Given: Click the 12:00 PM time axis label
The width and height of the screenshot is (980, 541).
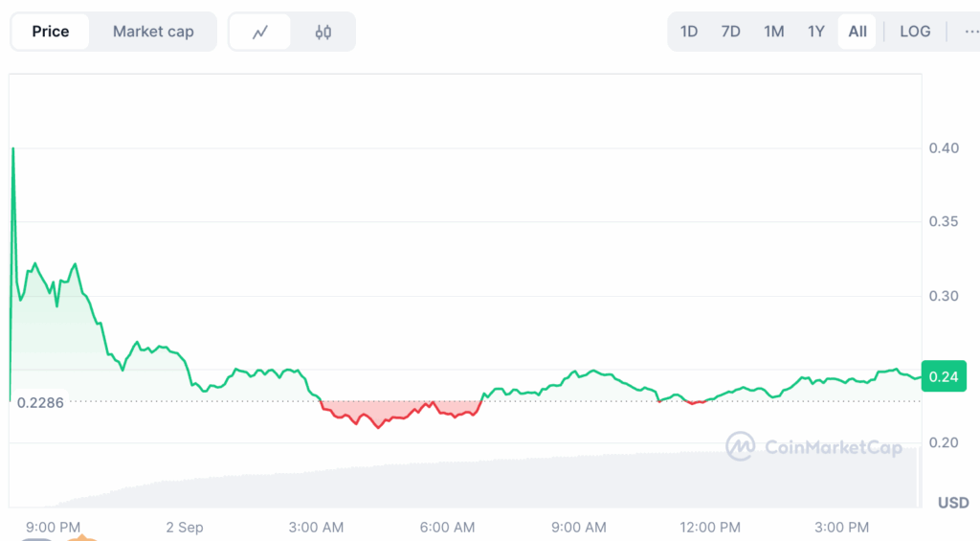Looking at the screenshot, I should [712, 528].
